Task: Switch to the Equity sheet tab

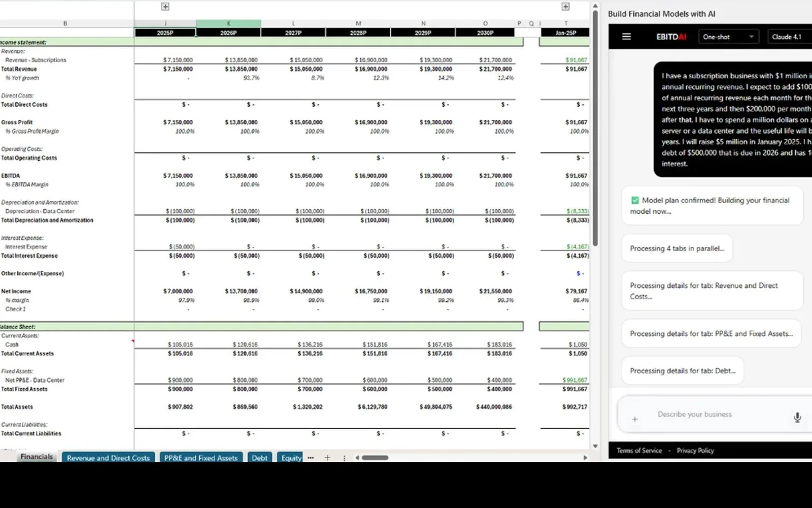Action: point(291,458)
